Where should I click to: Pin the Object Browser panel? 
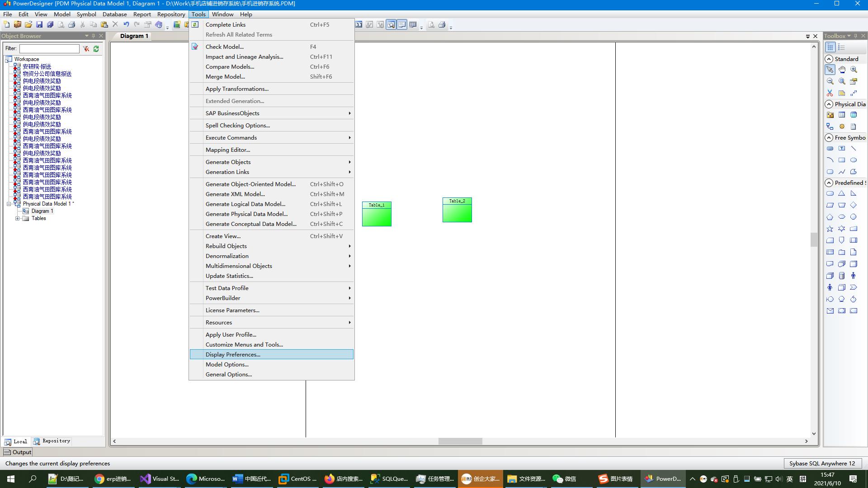coord(94,36)
